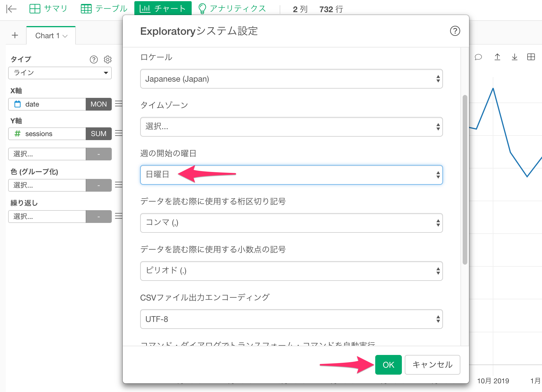Add a new chart with plus icon
Screen dimensions: 542x392
[15, 35]
